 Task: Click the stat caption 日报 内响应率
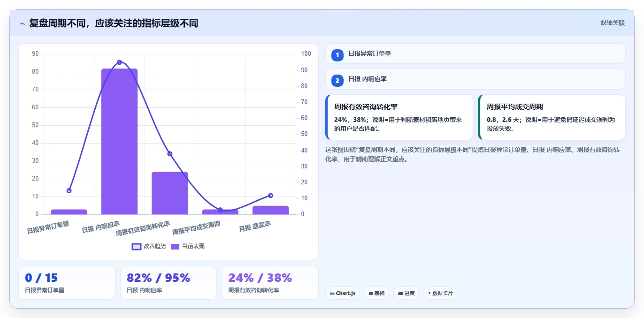tap(144, 290)
